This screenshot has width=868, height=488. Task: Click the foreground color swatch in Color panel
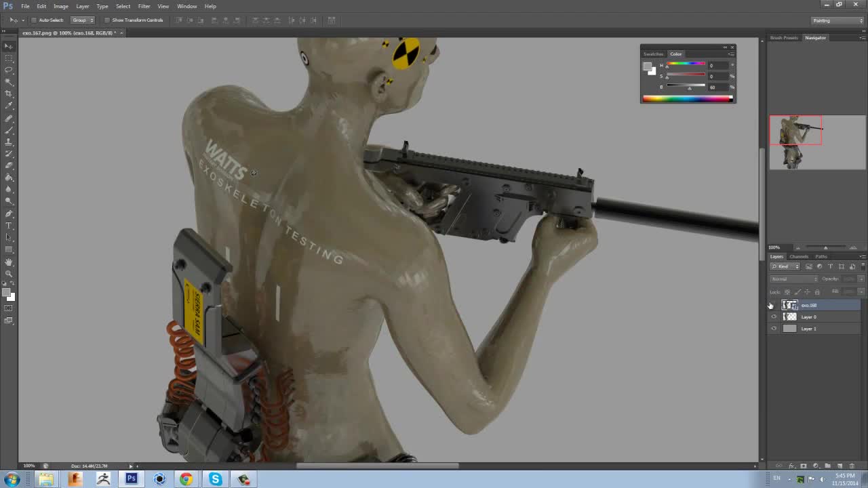648,66
